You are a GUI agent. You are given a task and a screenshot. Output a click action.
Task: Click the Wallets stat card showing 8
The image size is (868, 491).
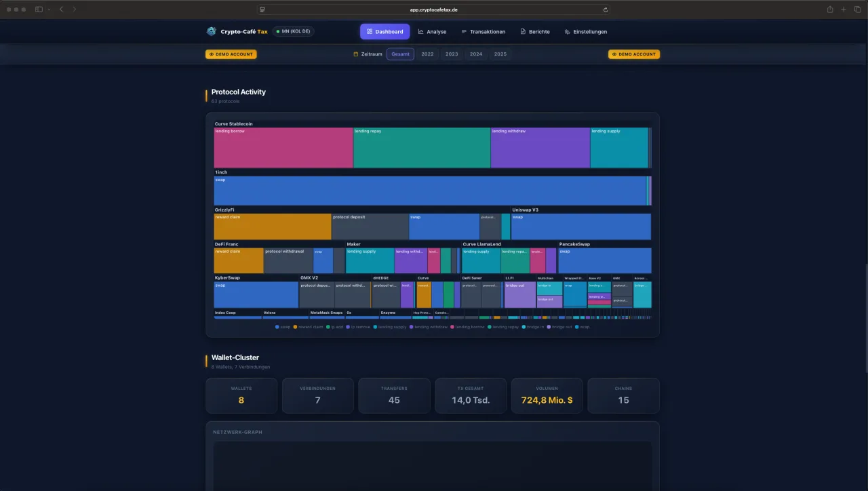pyautogui.click(x=241, y=395)
